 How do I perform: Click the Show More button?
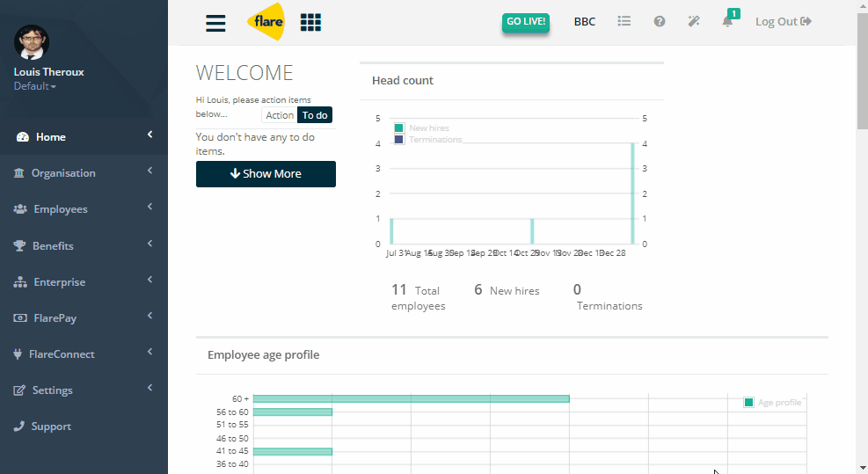(266, 174)
